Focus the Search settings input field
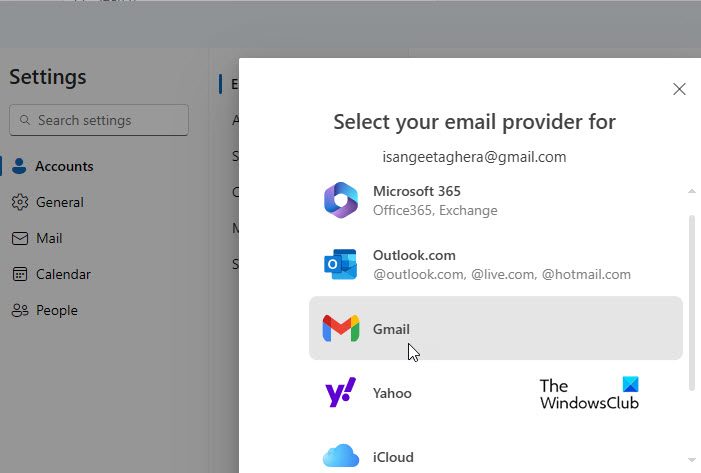Image resolution: width=701 pixels, height=473 pixels. pos(99,120)
